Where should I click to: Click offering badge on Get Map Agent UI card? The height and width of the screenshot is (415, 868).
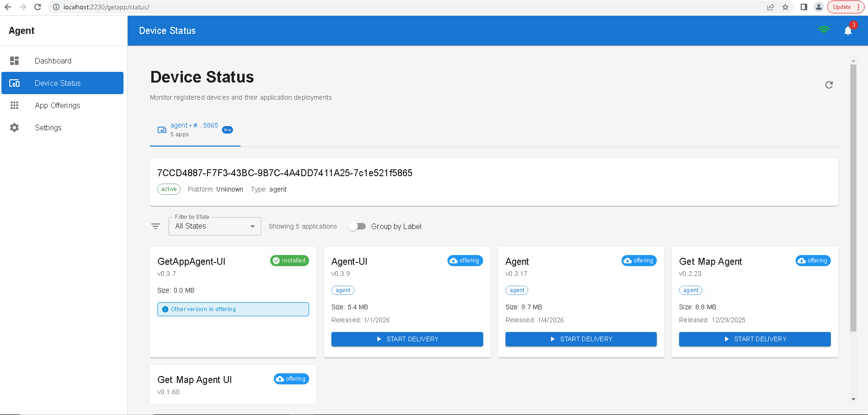click(x=291, y=379)
